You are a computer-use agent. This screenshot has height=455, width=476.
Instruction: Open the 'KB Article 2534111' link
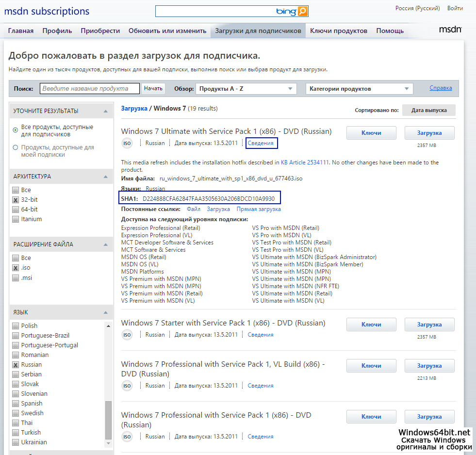coord(305,162)
